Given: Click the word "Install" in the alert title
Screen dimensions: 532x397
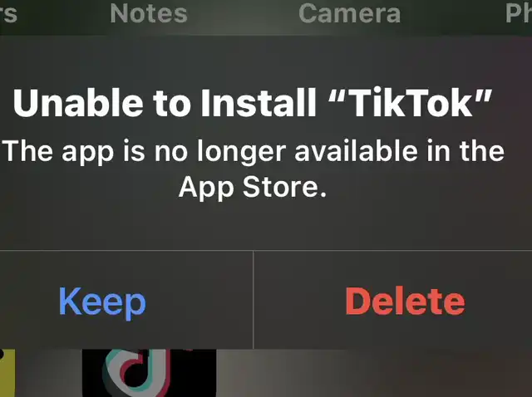Looking at the screenshot, I should click(259, 103).
